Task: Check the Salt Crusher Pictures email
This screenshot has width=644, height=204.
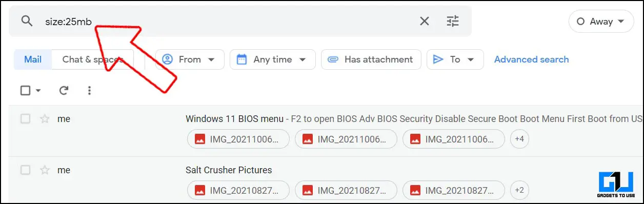Action: point(25,170)
